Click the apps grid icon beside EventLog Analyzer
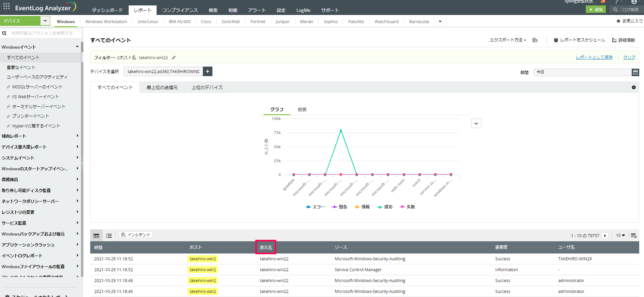644x297 pixels. 6,6
